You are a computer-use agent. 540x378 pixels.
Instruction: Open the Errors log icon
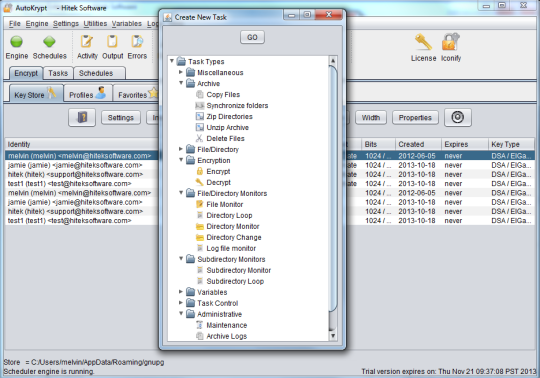(137, 41)
